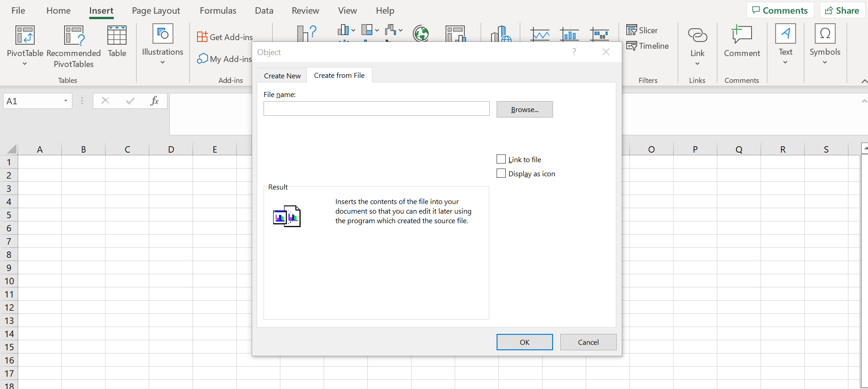Open Recommended Charts
The image size is (868, 389).
(x=307, y=34)
